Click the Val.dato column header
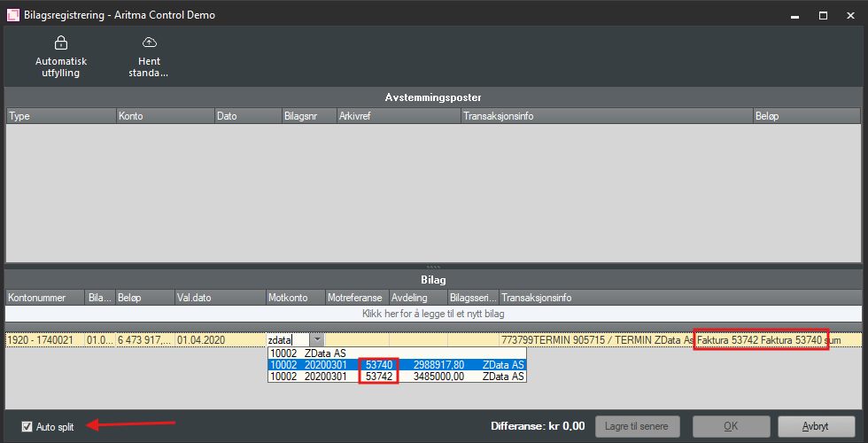Screen dimensions: 868x443 [x=219, y=298]
